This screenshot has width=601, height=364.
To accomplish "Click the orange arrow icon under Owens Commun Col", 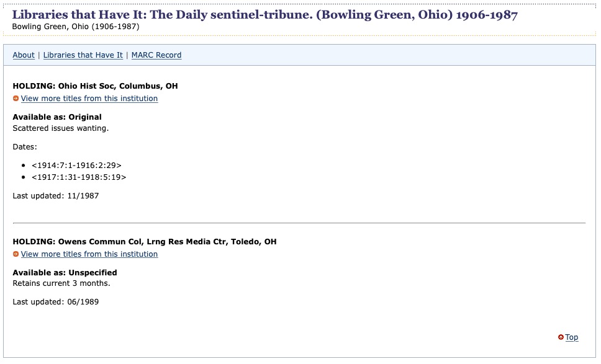I will tap(16, 254).
